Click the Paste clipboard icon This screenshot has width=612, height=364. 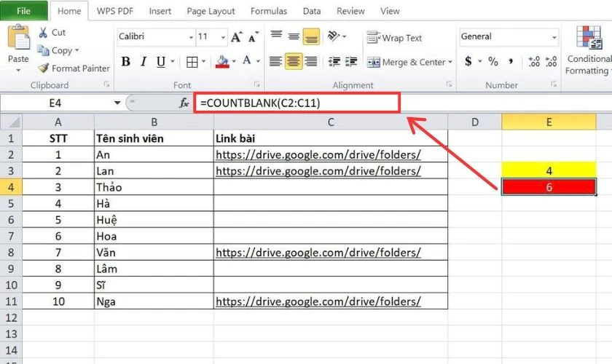coord(18,39)
